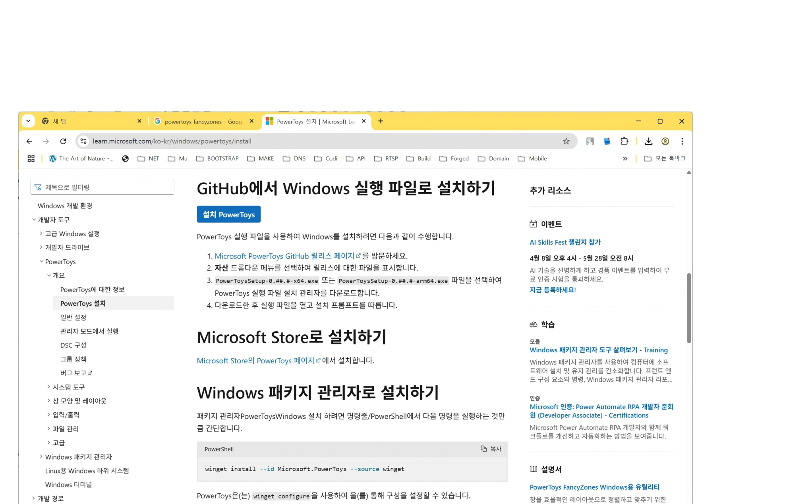Open the Chrome three-dot menu
Screen dimensions: 812x504
pos(682,141)
